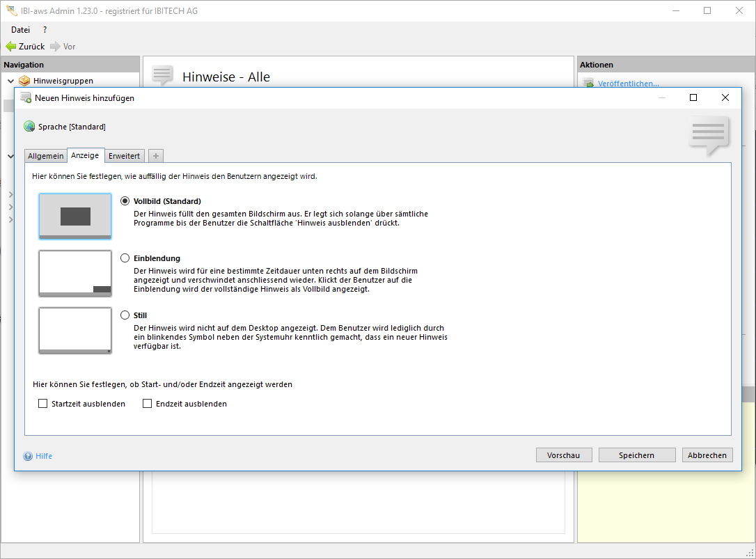Open the Datei menu
This screenshot has height=559, width=756.
[x=20, y=30]
